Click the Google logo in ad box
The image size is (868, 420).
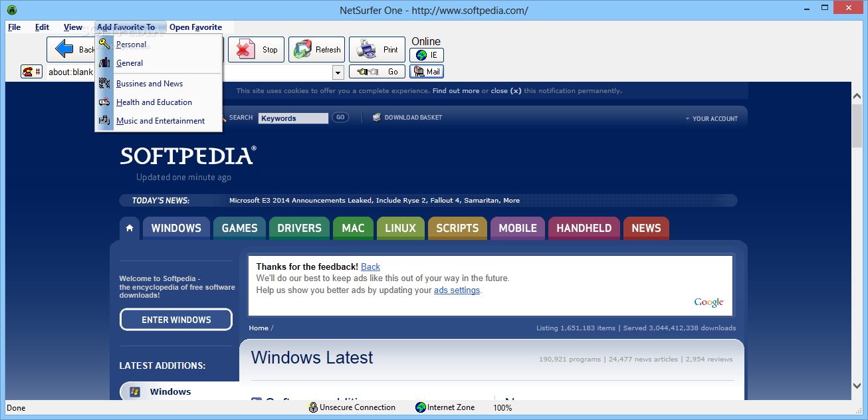pyautogui.click(x=708, y=302)
